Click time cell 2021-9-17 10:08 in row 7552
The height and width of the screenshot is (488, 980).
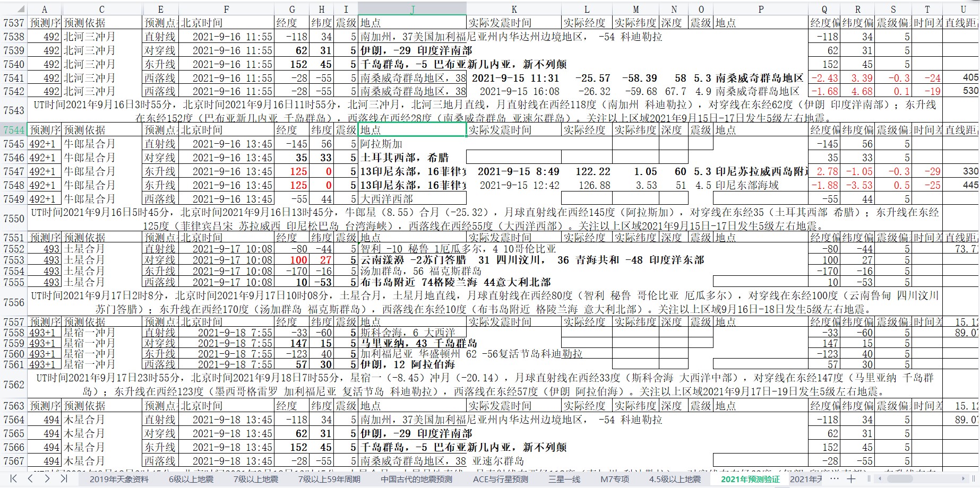tap(226, 249)
